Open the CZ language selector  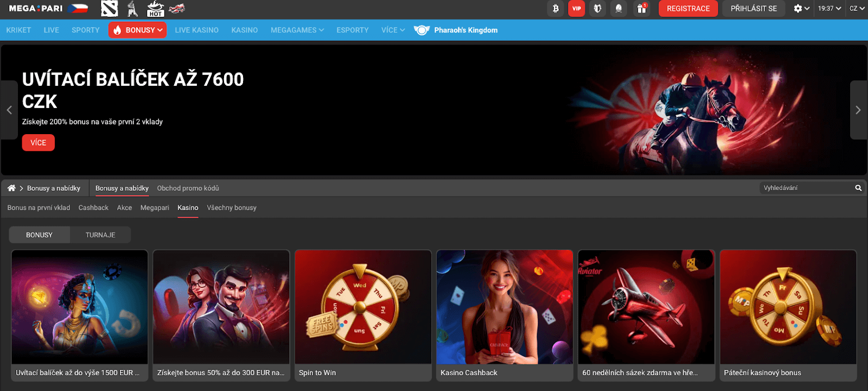coord(857,9)
